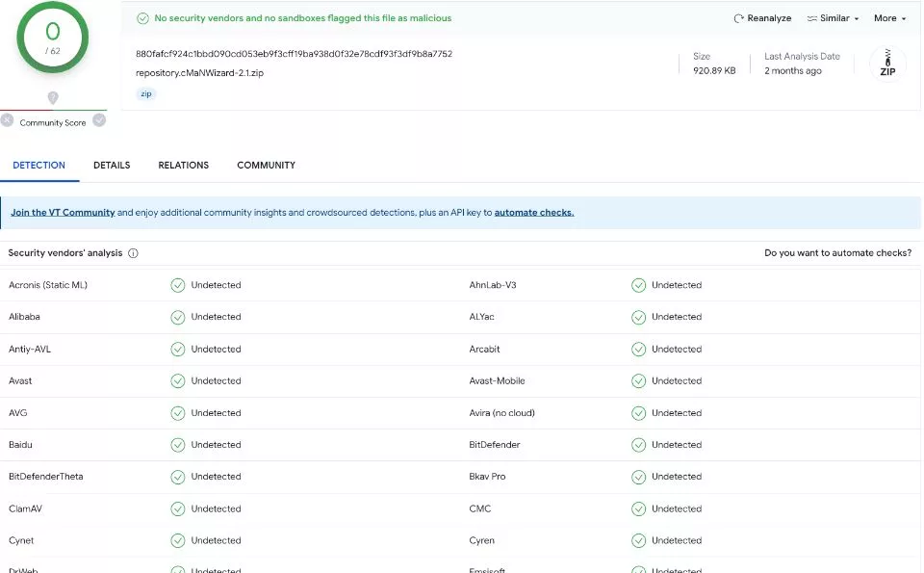Click the 920.89 KB size value
924x573 pixels.
(714, 70)
